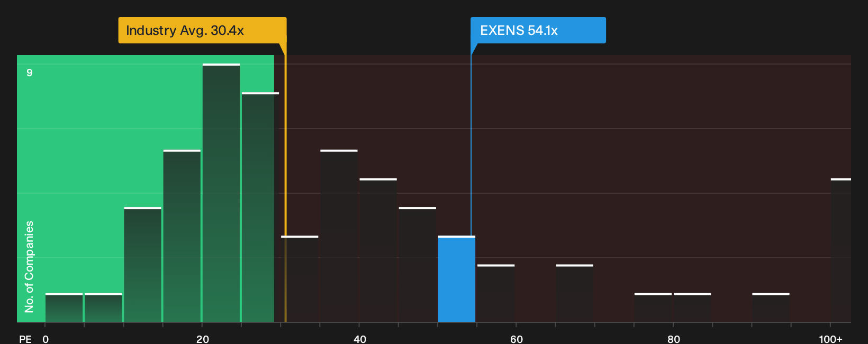Click the bar at PE 10-15

click(143, 265)
